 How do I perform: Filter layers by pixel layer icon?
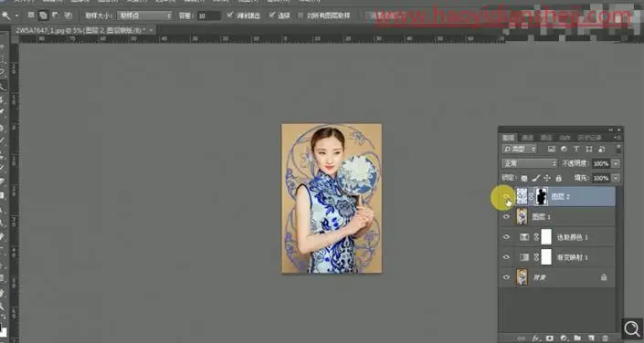pos(551,149)
